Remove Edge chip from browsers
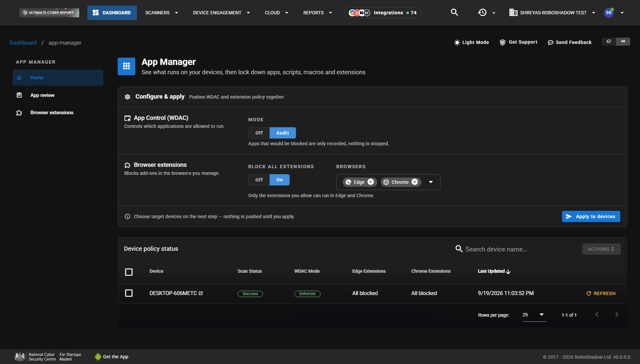Image resolution: width=640 pixels, height=364 pixels. (371, 182)
